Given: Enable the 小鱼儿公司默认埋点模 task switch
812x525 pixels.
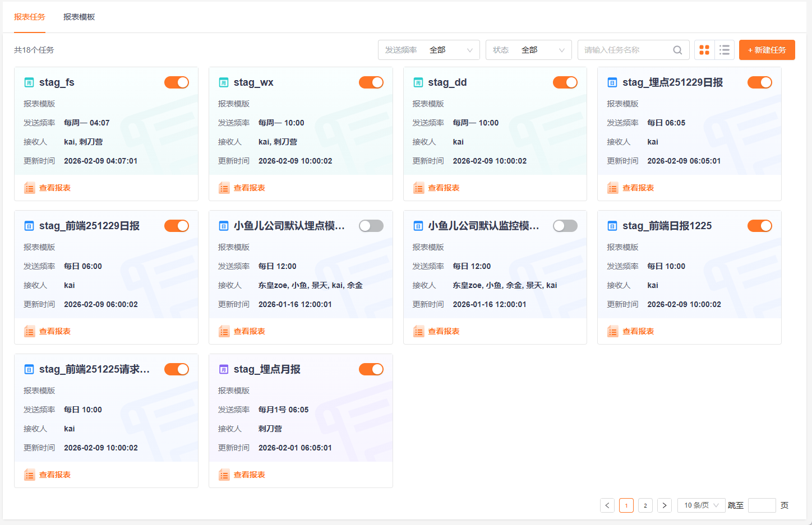Looking at the screenshot, I should coord(371,226).
